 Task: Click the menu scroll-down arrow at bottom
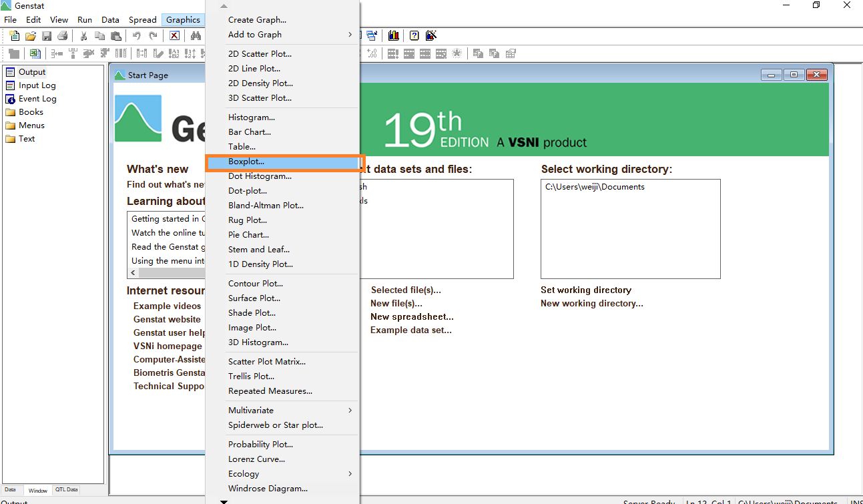click(224, 501)
